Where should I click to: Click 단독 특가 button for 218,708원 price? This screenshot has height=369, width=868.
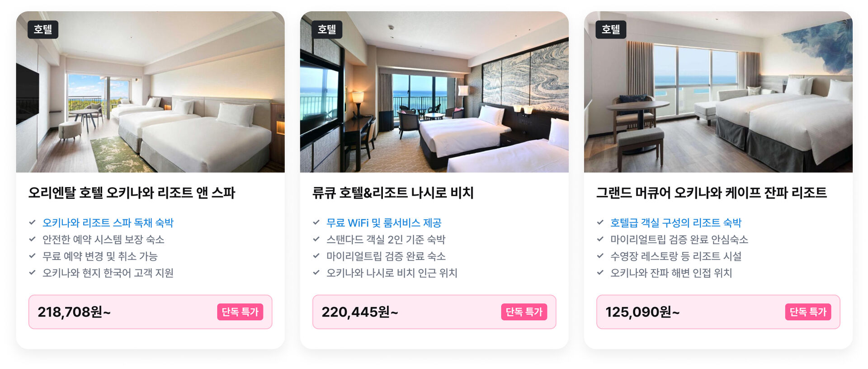pyautogui.click(x=240, y=312)
